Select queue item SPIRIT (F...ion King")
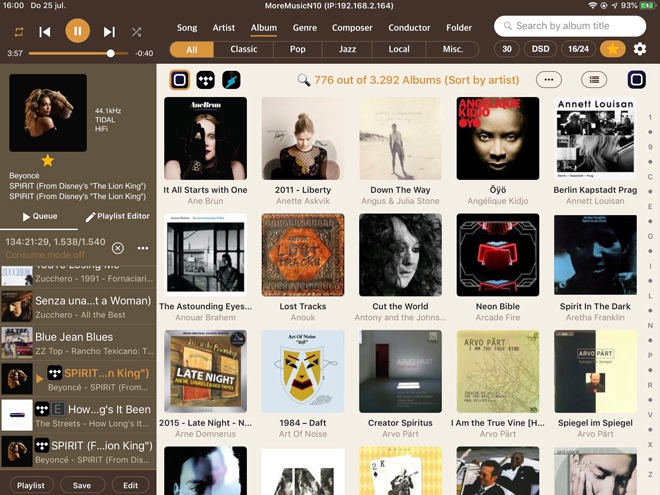 click(78, 452)
